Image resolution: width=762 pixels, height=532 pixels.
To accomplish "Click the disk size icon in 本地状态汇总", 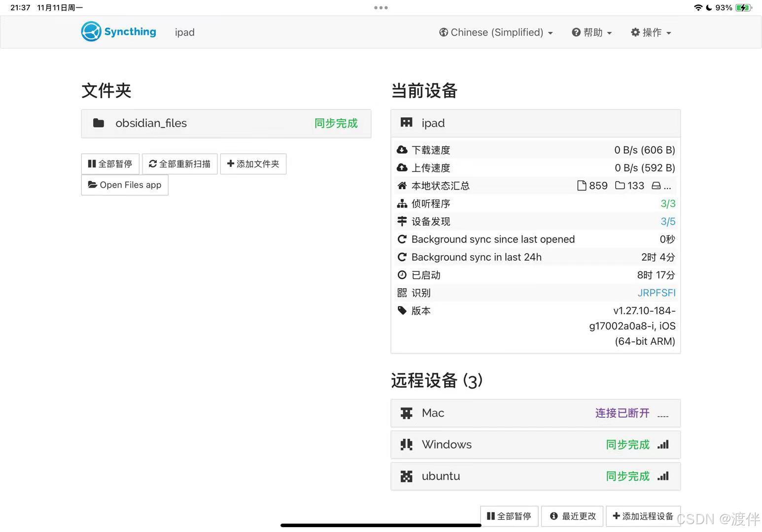I will (656, 186).
